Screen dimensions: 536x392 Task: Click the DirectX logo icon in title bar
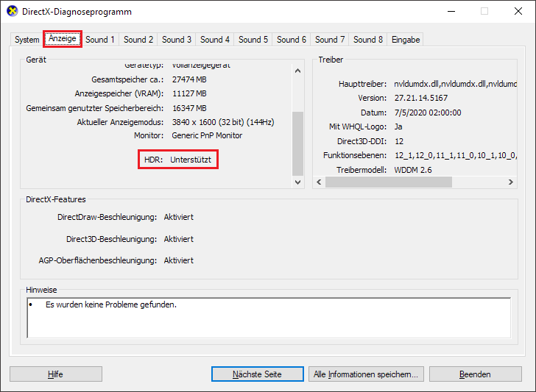pos(13,11)
